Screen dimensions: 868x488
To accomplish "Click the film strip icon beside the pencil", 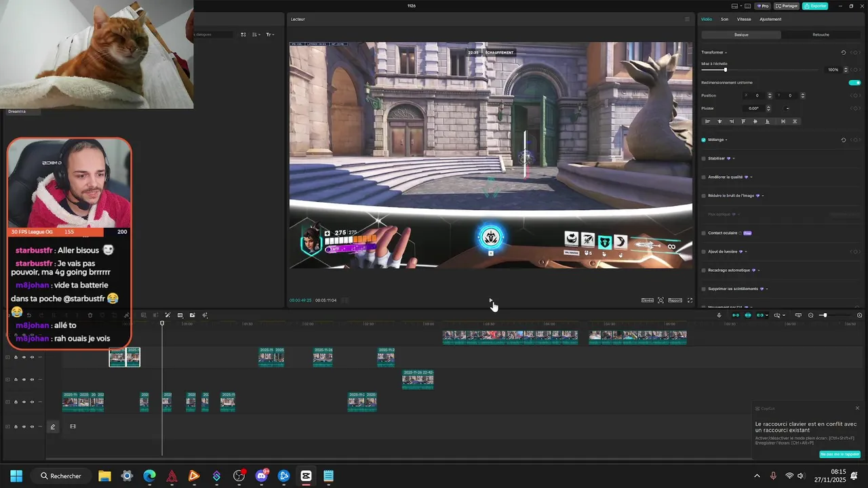I will [73, 426].
